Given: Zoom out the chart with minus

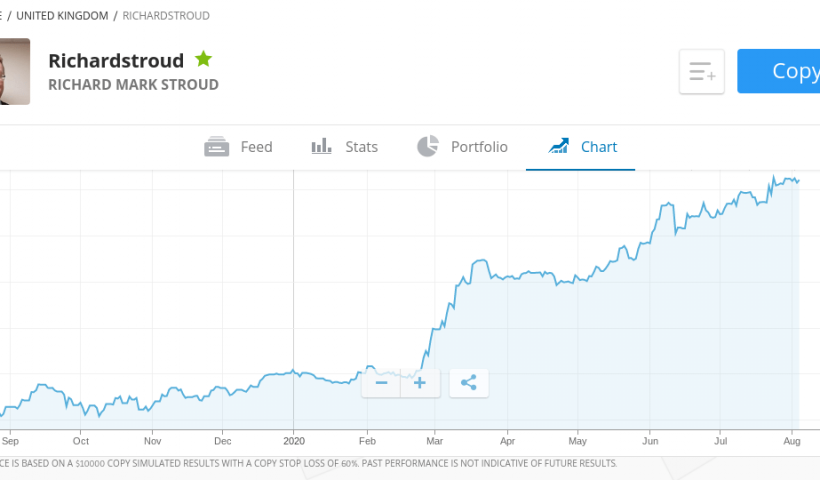Looking at the screenshot, I should pyautogui.click(x=381, y=382).
